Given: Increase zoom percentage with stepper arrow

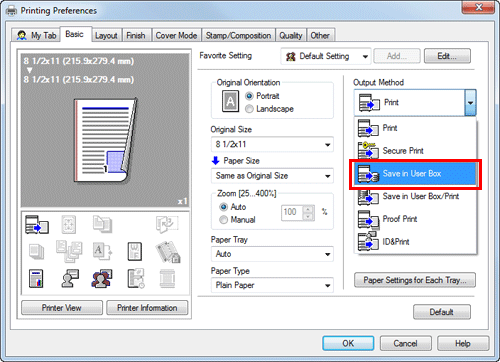Looking at the screenshot, I should pyautogui.click(x=308, y=209).
